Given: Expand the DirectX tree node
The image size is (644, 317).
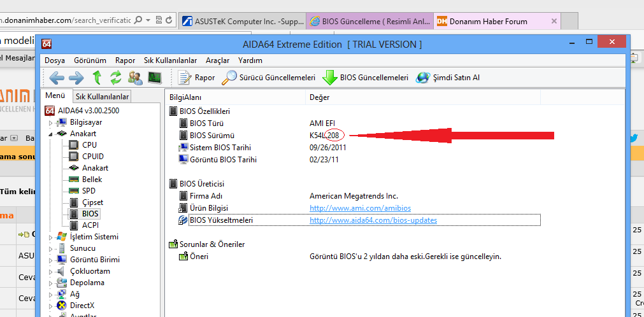Looking at the screenshot, I should point(50,306).
